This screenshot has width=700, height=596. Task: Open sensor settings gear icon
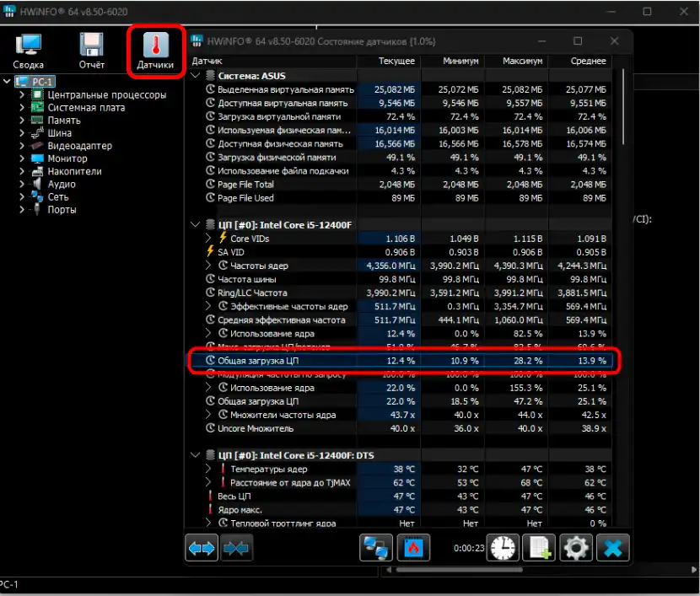(x=576, y=548)
